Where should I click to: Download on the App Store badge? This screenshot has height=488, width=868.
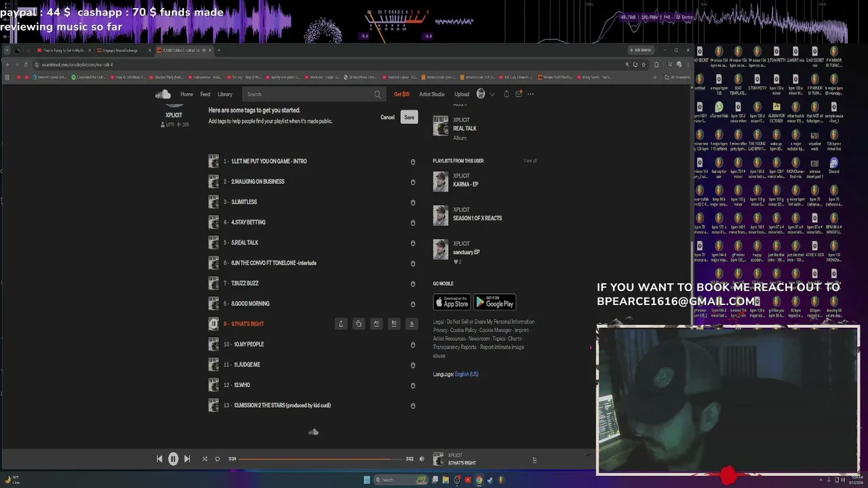[452, 302]
